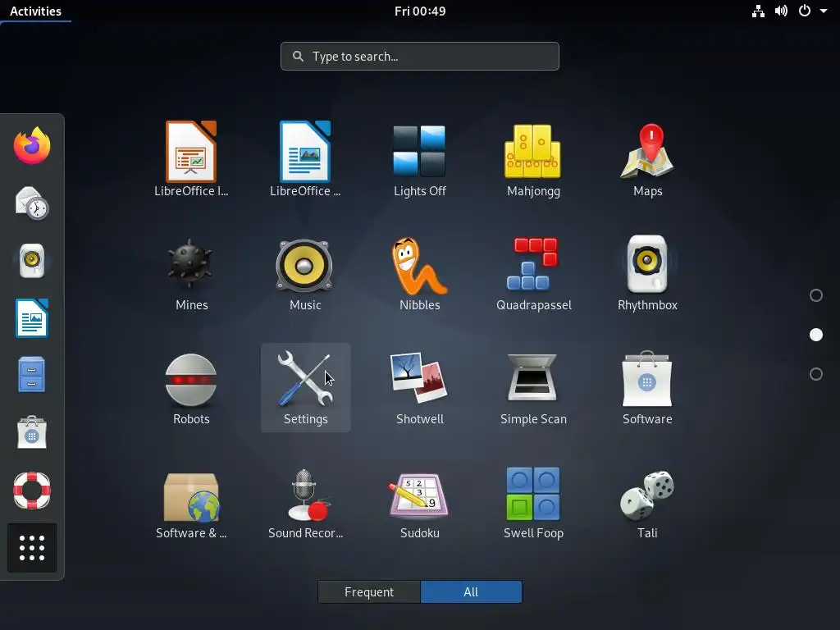The image size is (840, 630).
Task: Expand the system menu arrow
Action: [824, 11]
